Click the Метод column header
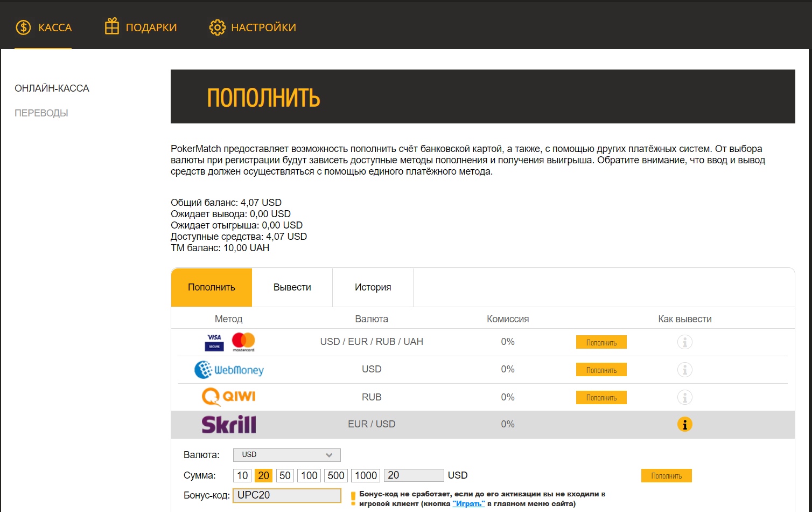This screenshot has width=812, height=512. click(x=228, y=319)
